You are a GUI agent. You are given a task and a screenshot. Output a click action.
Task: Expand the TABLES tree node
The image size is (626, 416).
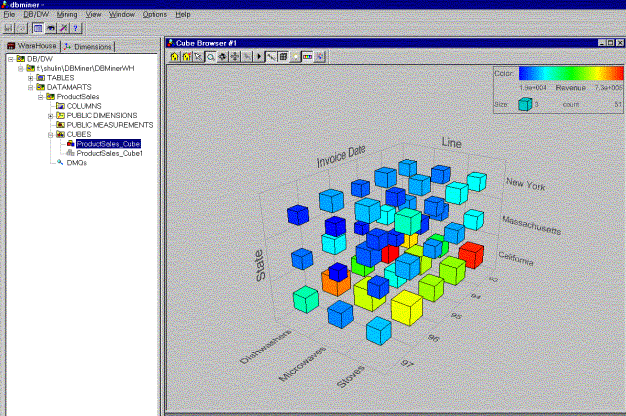click(31, 77)
